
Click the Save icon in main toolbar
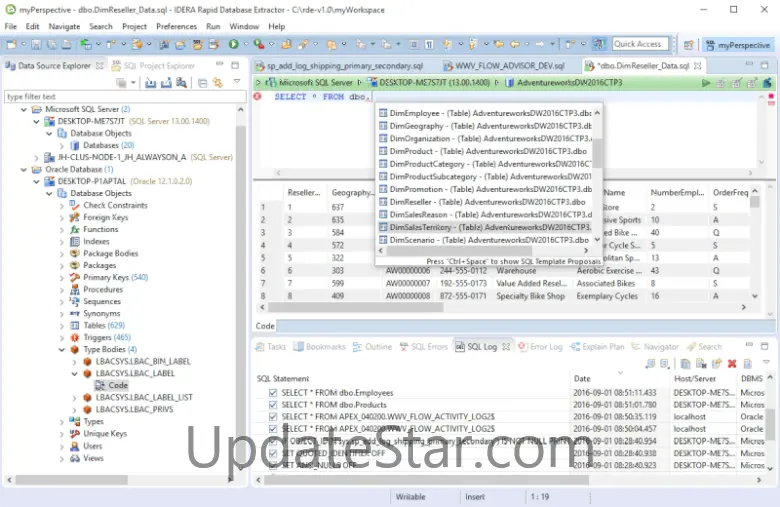point(36,45)
